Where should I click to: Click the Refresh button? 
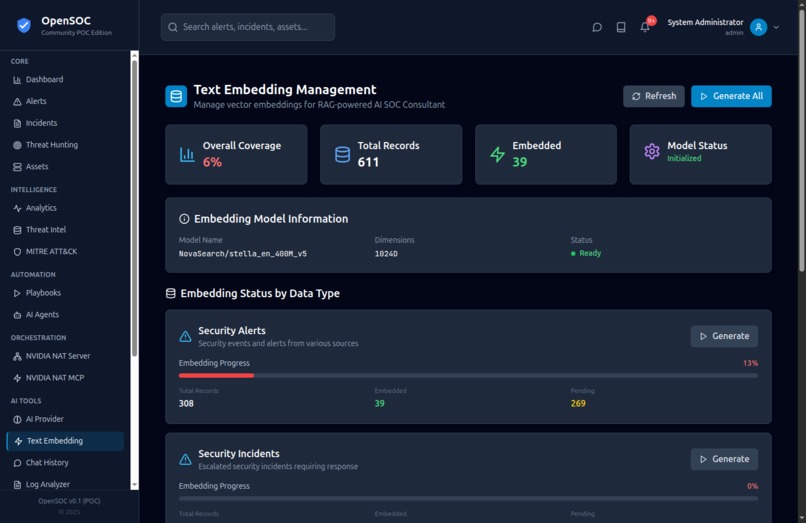(653, 96)
